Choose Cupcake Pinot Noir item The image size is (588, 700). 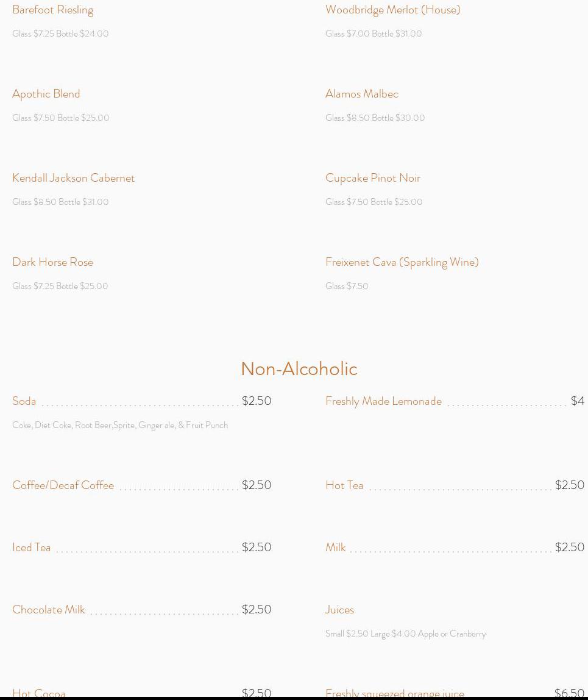pos(373,178)
